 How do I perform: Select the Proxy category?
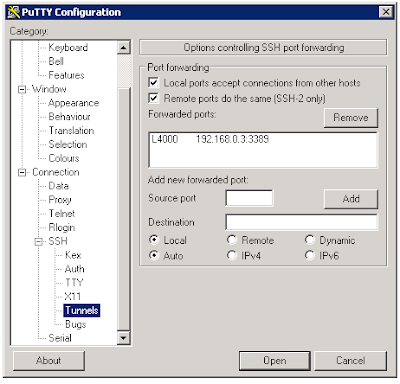click(x=60, y=200)
